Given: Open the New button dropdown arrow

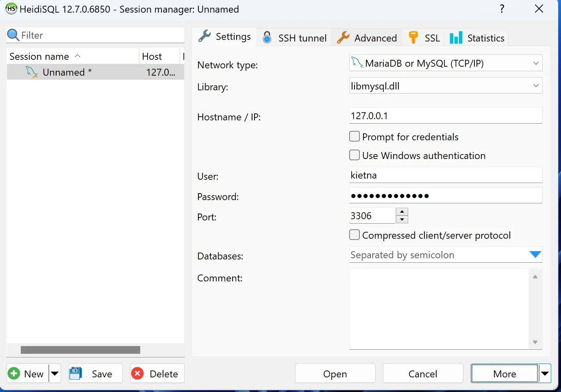Looking at the screenshot, I should [55, 373].
